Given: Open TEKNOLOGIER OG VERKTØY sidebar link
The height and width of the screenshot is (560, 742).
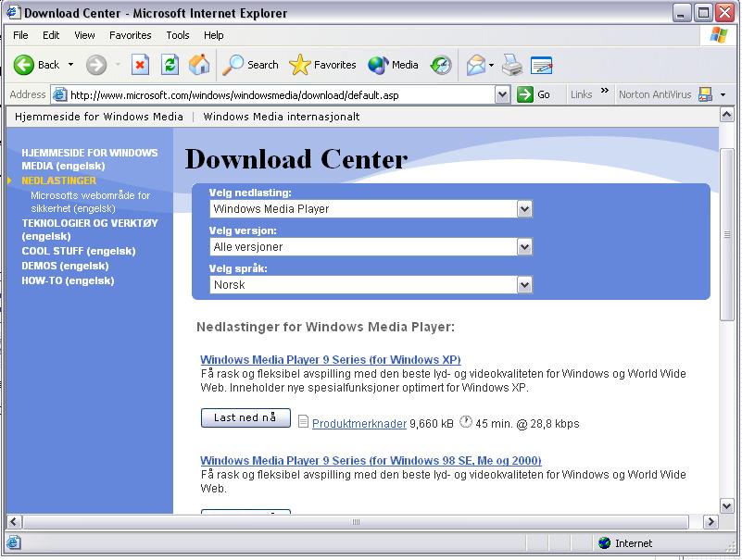Looking at the screenshot, I should coord(90,230).
